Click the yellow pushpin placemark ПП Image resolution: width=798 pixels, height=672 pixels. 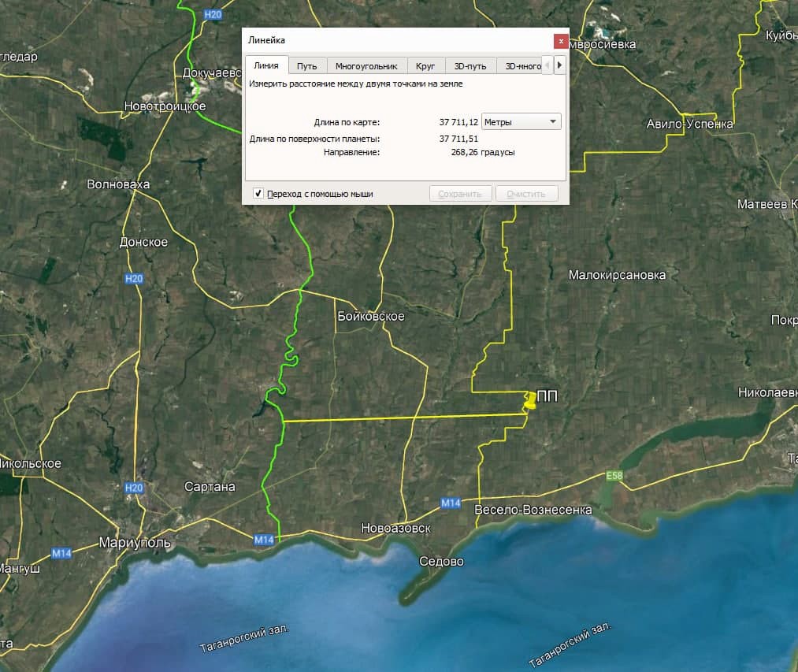[x=529, y=400]
